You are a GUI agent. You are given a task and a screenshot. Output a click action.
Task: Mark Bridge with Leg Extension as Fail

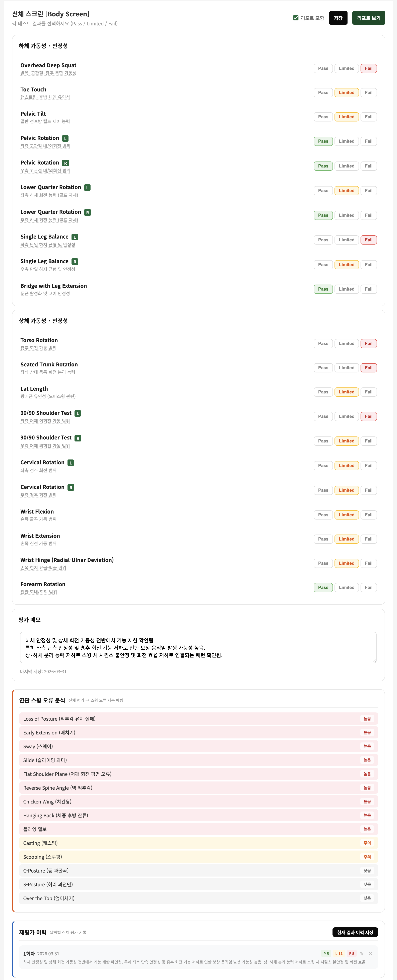click(x=368, y=289)
